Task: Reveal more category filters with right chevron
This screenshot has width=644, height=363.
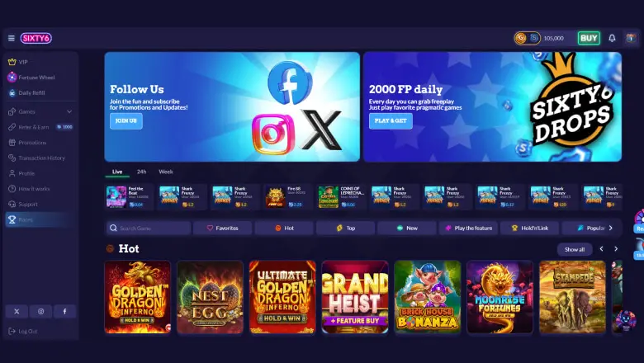Action: pyautogui.click(x=610, y=228)
